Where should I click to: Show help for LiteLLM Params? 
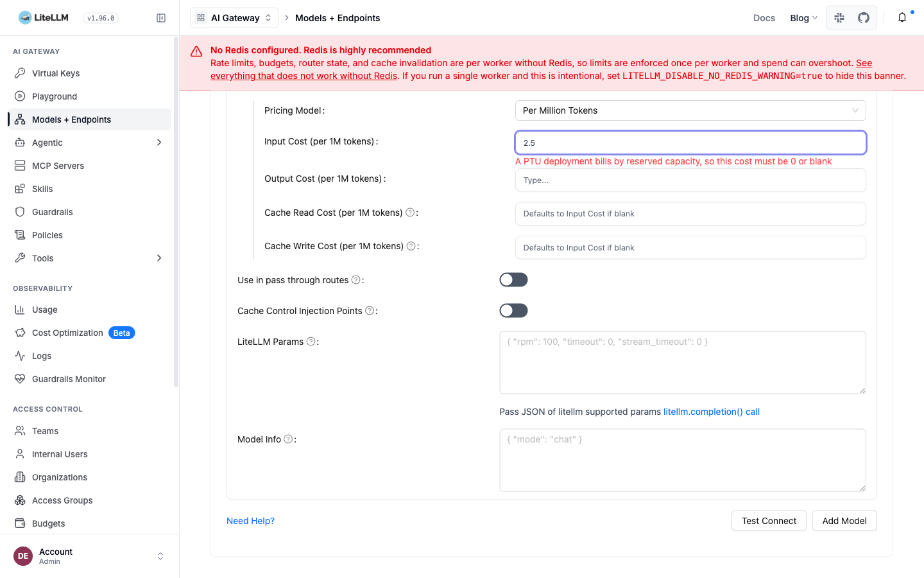311,342
